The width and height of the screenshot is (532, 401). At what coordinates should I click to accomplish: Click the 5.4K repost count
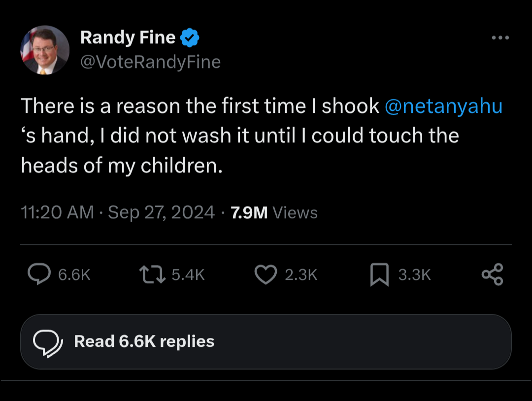click(188, 275)
